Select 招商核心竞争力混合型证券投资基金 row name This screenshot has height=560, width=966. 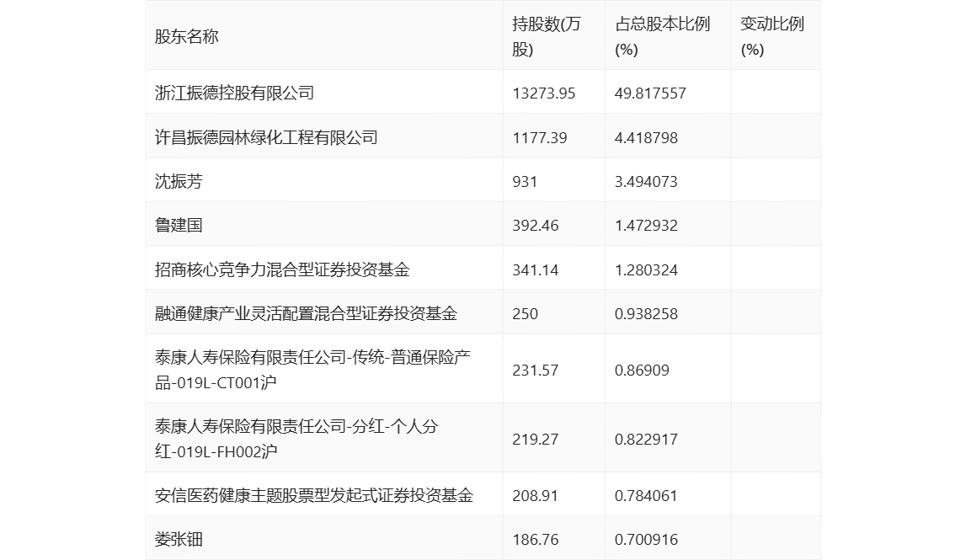coord(282,269)
